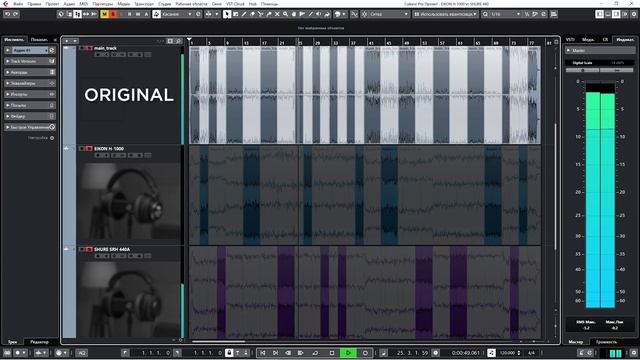Image resolution: width=640 pixels, height=360 pixels.
Task: Toggle global Mute (yellow M) state
Action: coord(104,14)
